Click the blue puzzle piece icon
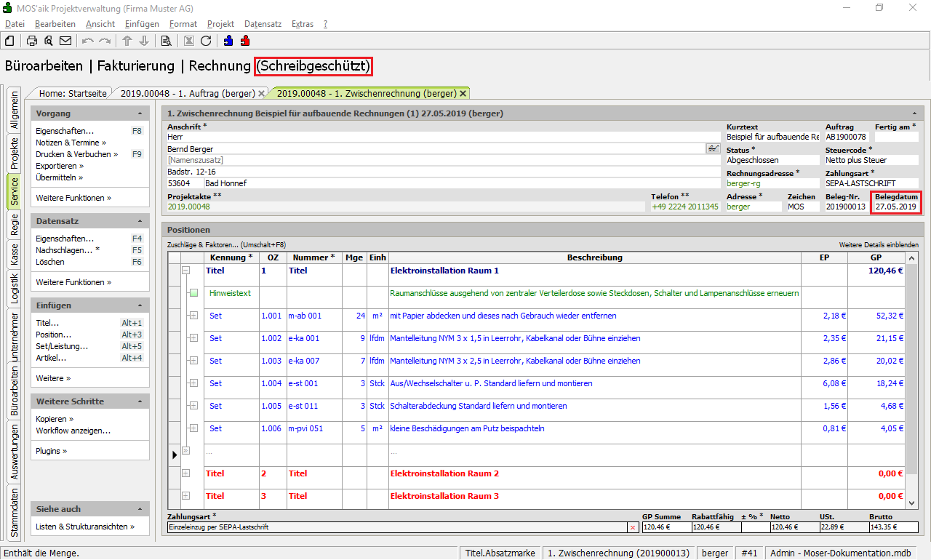Screen dimensions: 931x560 (x=228, y=41)
